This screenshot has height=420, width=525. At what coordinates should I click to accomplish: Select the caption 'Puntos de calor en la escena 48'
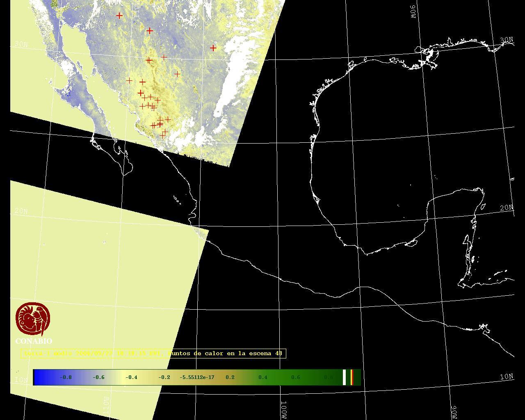pyautogui.click(x=226, y=353)
